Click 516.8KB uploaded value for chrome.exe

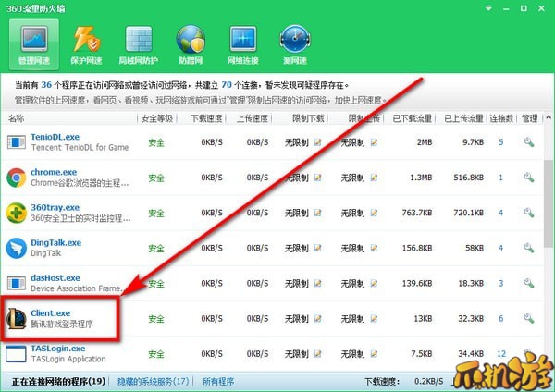[x=468, y=178]
